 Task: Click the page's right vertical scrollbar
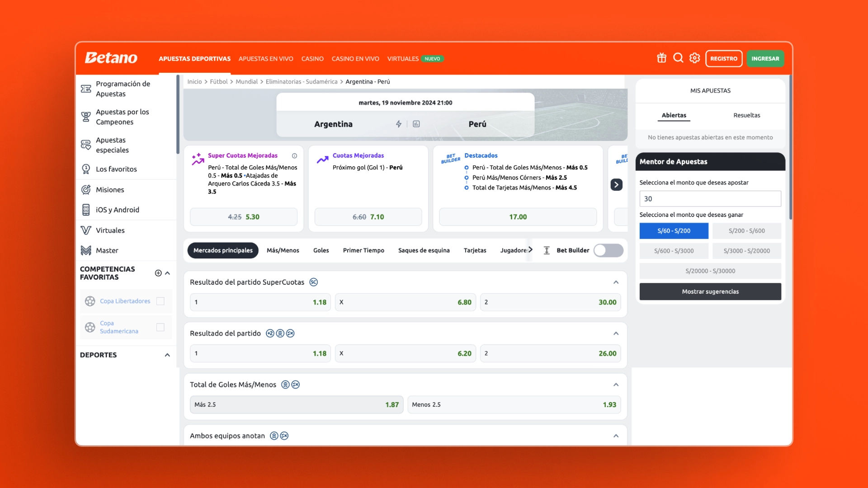[x=790, y=147]
